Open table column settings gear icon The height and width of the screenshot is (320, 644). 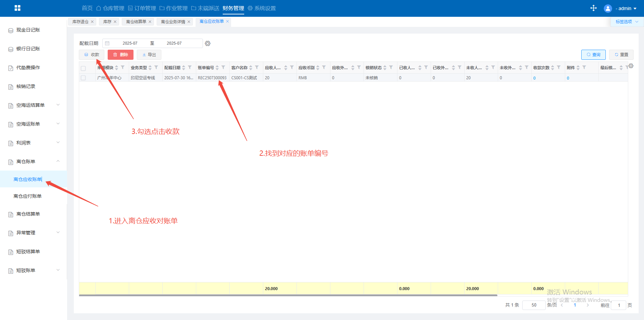(631, 66)
